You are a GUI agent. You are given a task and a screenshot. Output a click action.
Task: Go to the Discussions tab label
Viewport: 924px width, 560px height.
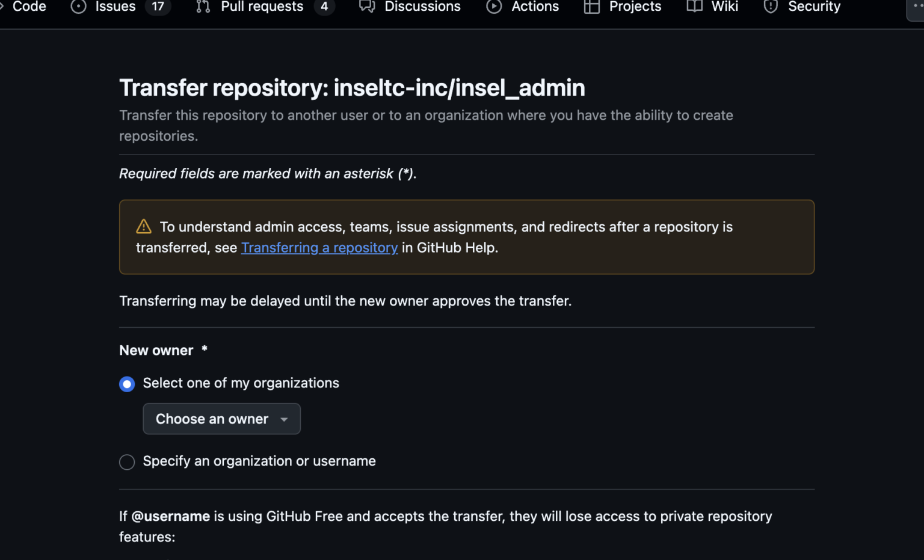422,7
